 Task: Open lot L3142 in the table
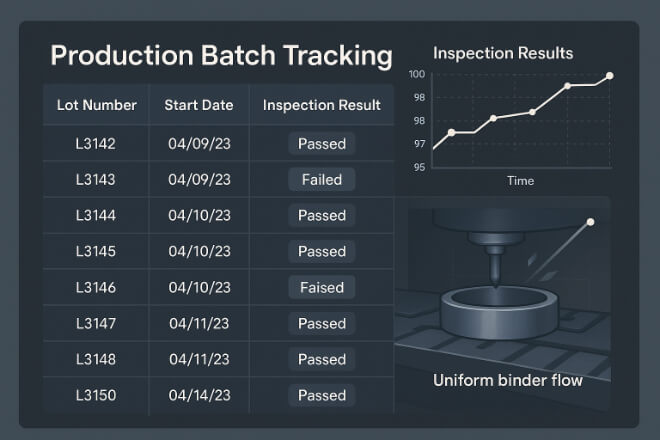pyautogui.click(x=96, y=144)
